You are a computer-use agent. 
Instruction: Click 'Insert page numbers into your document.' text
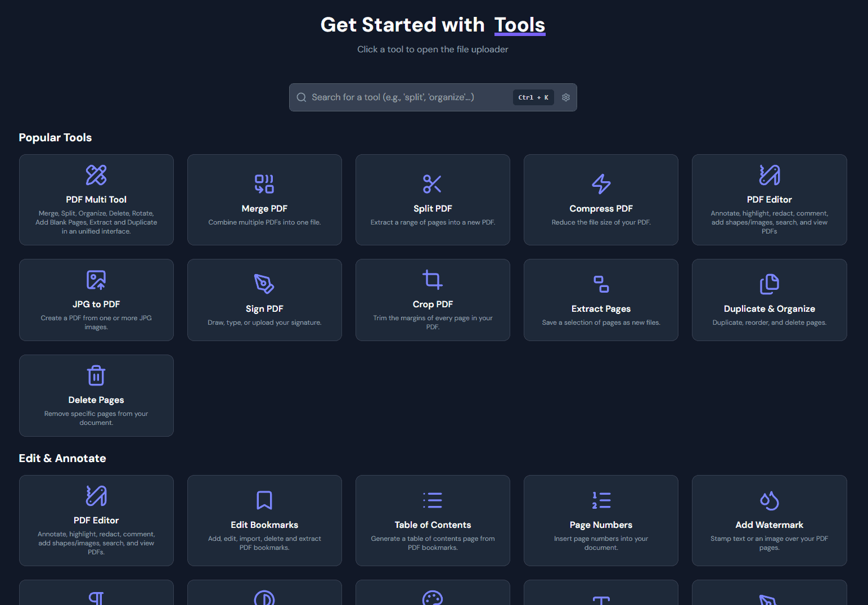click(601, 543)
